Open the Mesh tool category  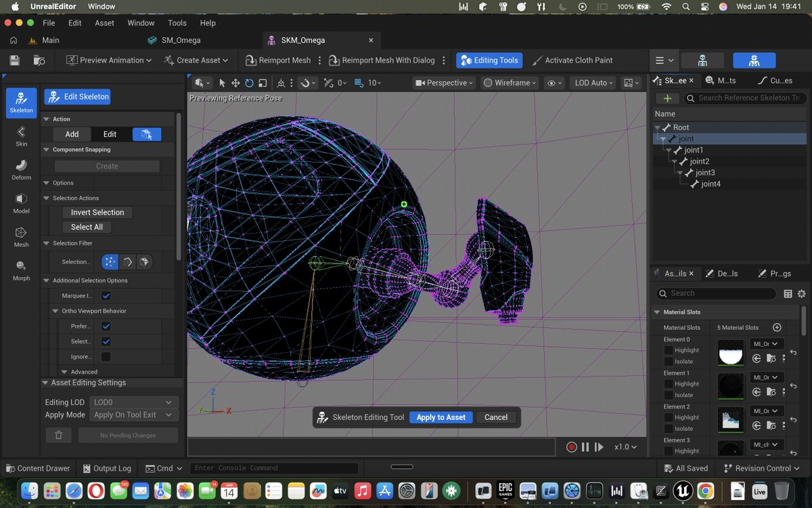[x=21, y=236]
